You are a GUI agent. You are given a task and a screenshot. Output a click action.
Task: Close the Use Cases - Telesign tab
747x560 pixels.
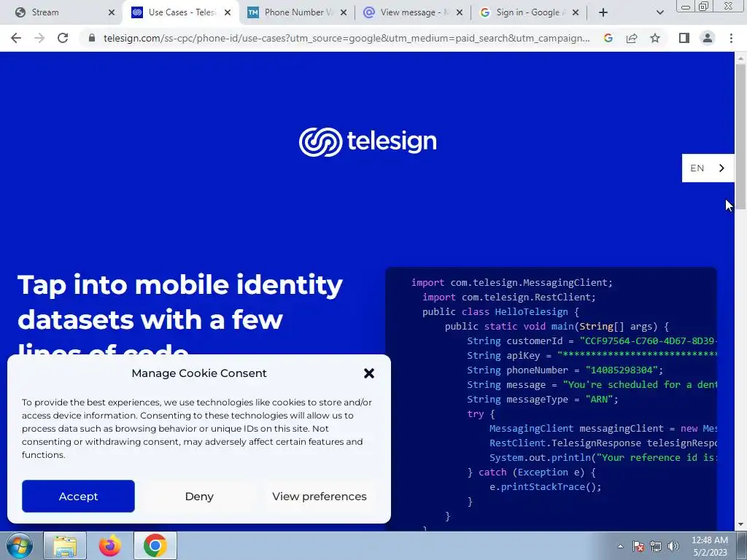coord(228,12)
